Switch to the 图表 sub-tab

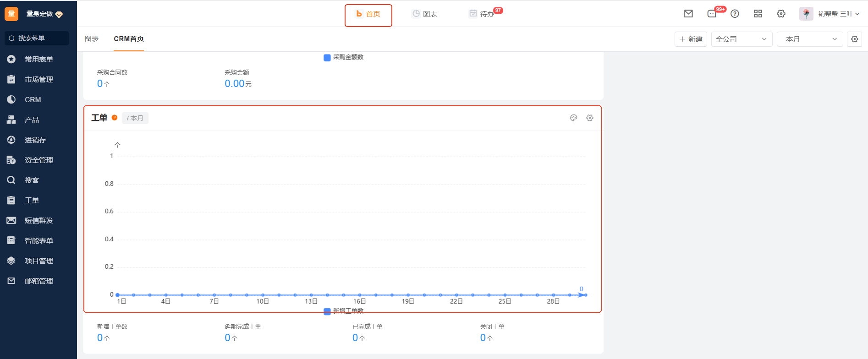pos(92,39)
